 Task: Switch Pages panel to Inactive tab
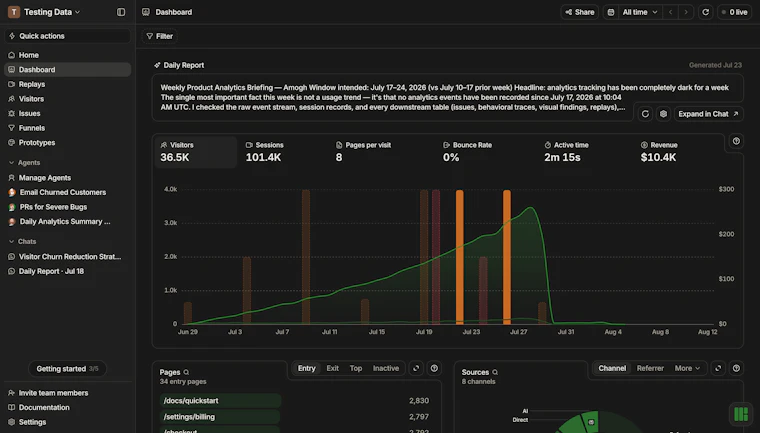(x=386, y=369)
